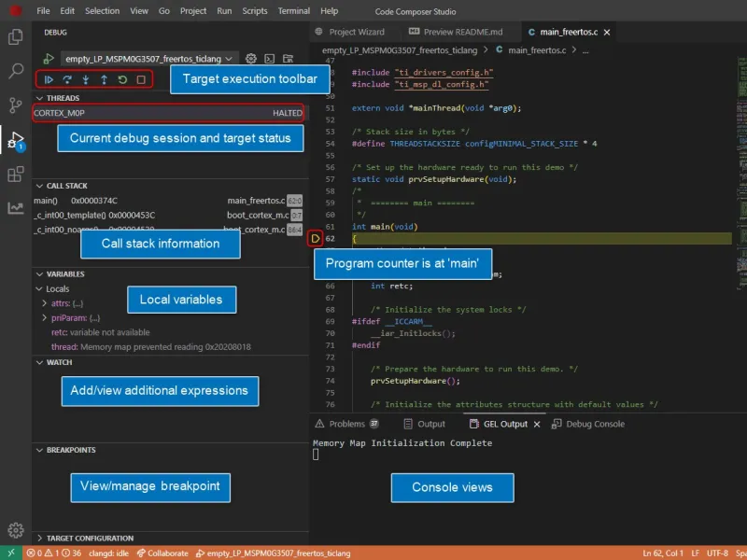747x560 pixels.
Task: Open the Search view in activity bar
Action: [16, 71]
